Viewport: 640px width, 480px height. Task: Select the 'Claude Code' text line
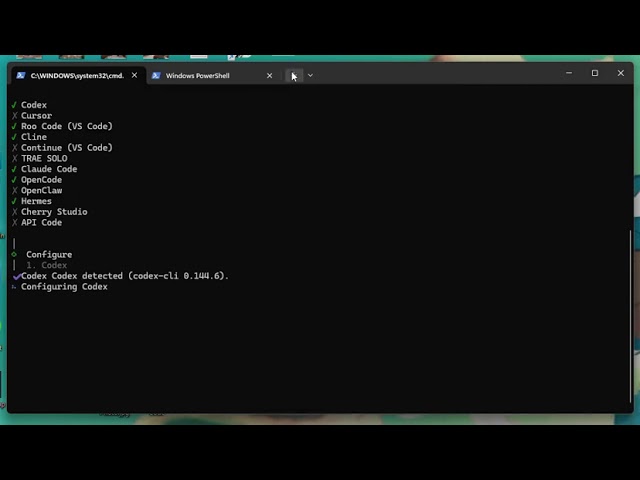coord(49,169)
